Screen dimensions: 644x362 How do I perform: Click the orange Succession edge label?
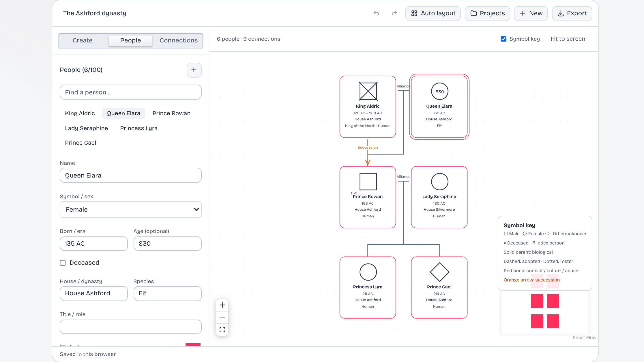coord(368,148)
